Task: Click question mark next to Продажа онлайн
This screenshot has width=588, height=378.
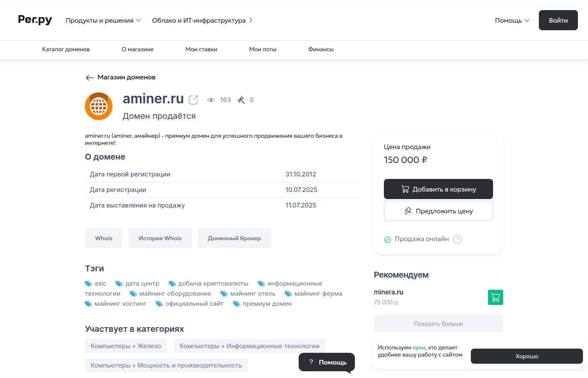Action: [x=457, y=239]
